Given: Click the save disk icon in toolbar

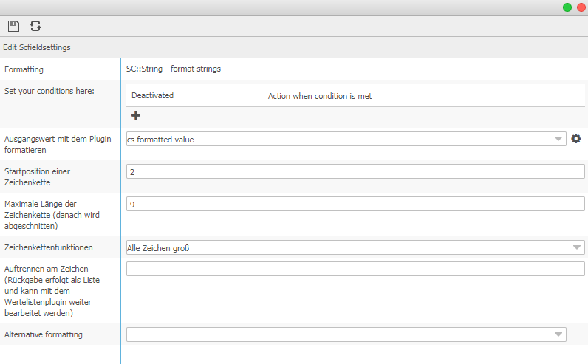Looking at the screenshot, I should [x=13, y=26].
